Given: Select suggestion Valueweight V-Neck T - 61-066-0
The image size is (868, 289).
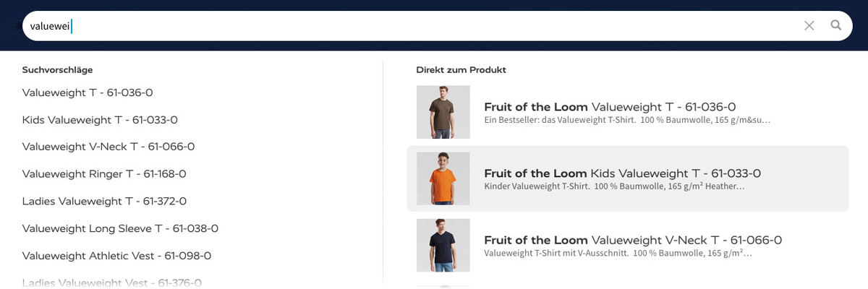Looking at the screenshot, I should click(109, 147).
